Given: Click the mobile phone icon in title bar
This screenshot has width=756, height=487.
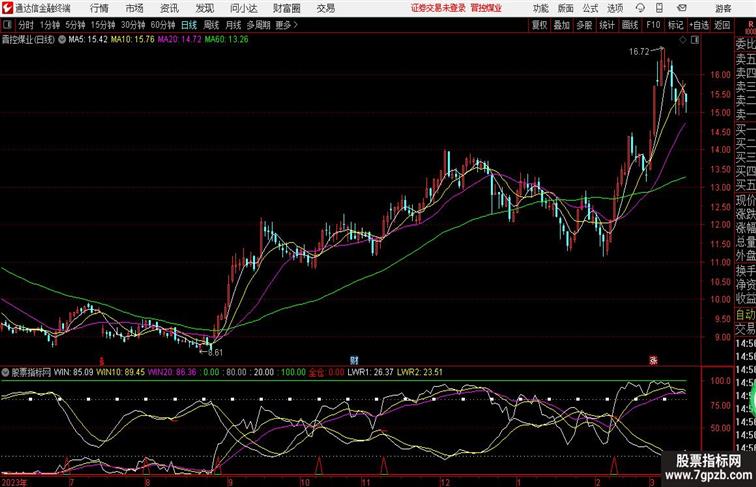Looking at the screenshot, I should coord(659,8).
